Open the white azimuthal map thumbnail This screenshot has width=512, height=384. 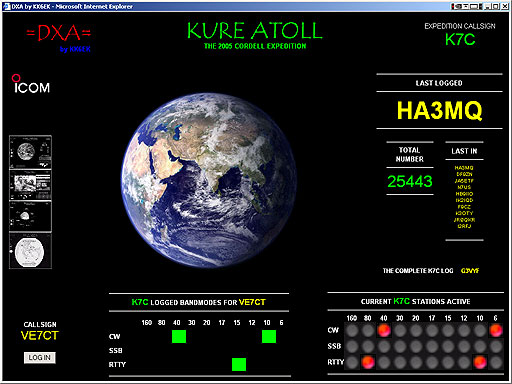click(x=30, y=251)
